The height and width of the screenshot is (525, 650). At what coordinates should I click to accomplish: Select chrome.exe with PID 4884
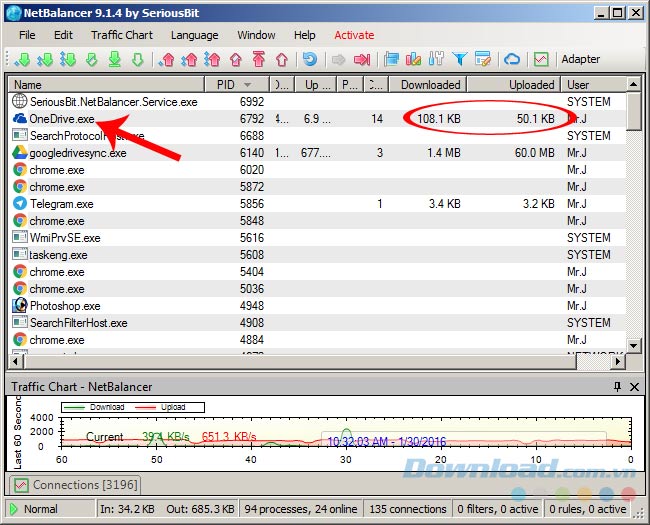coord(317,340)
